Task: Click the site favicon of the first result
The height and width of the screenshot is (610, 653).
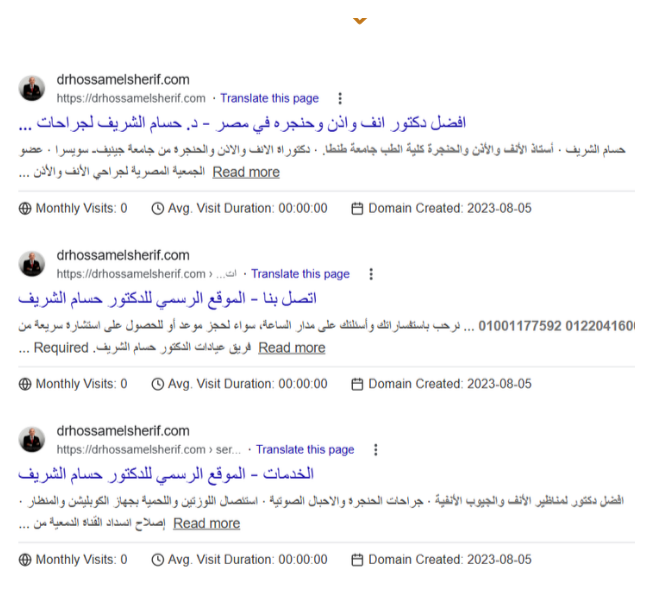Action: click(x=32, y=88)
